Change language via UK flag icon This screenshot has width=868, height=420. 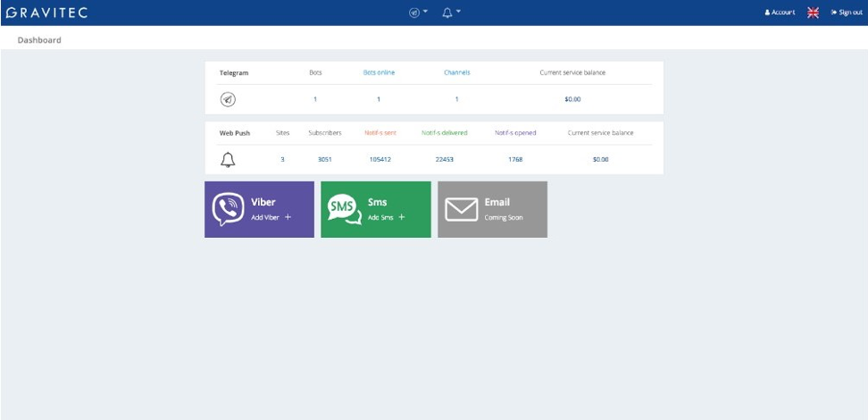click(x=813, y=13)
